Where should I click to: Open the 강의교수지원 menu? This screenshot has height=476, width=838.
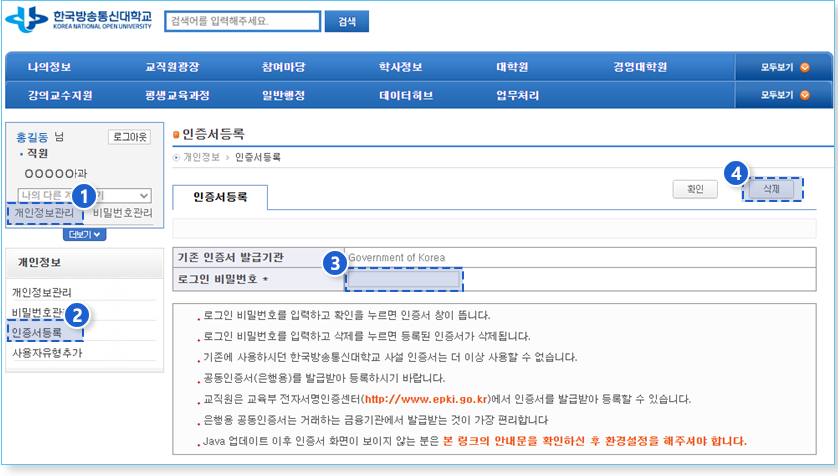tap(60, 95)
